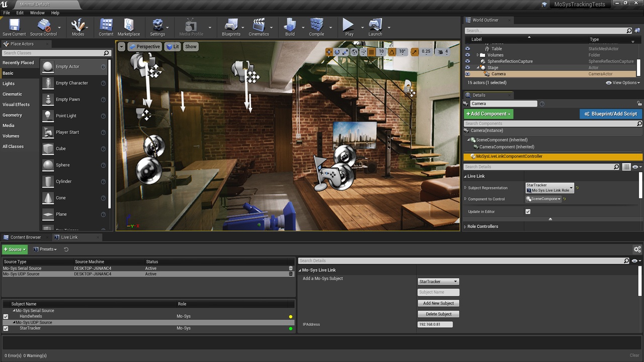Open the camera speed setting showing 4
Screen dimensions: 644x362
point(443,52)
